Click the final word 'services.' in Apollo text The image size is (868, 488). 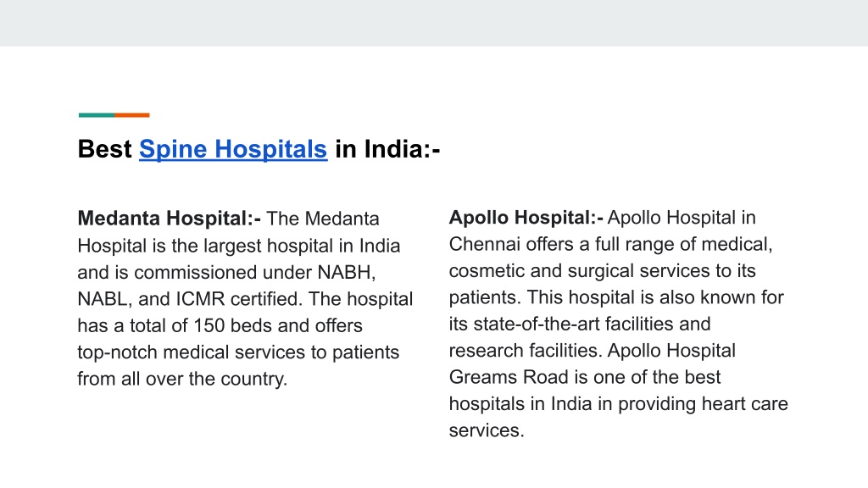point(486,430)
